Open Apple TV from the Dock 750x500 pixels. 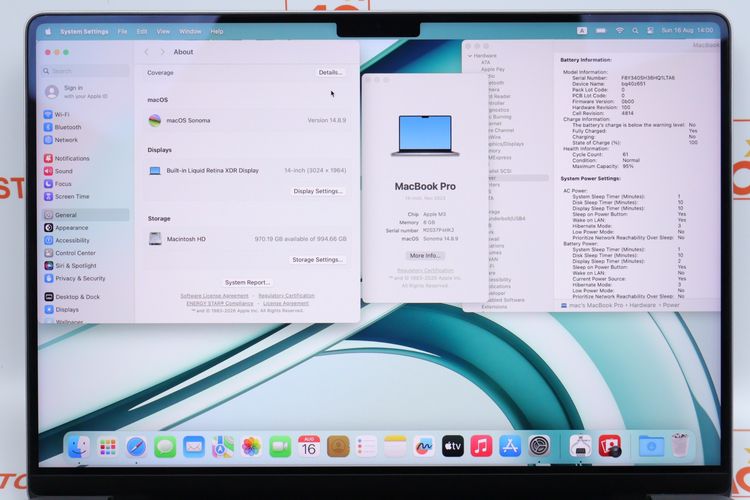tap(452, 446)
